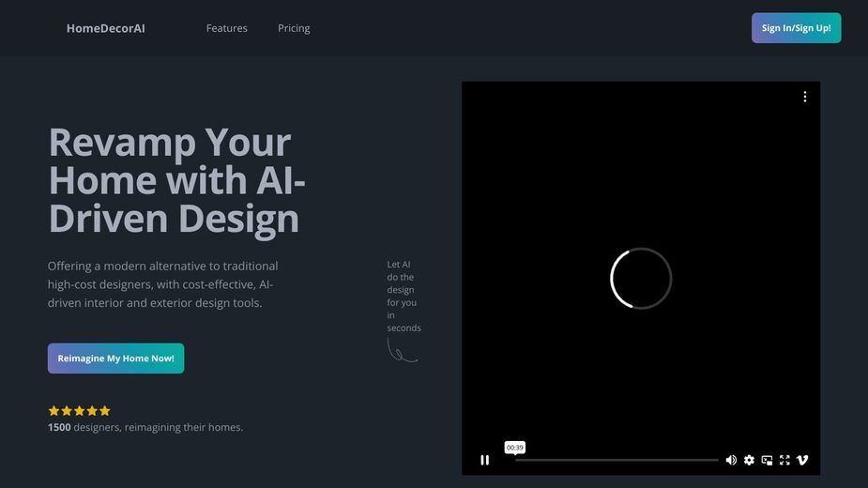The height and width of the screenshot is (488, 868).
Task: Go to HomeDecorAI home logo
Action: coord(106,28)
